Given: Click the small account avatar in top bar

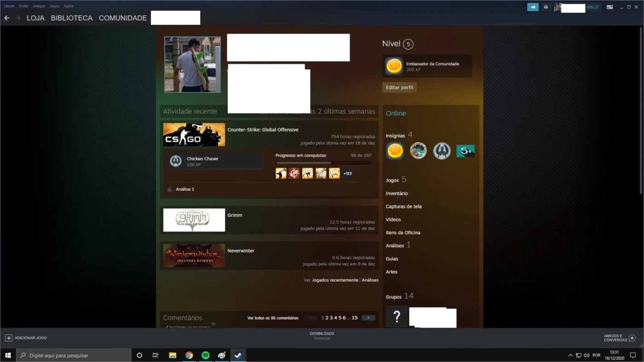Looking at the screenshot, I should click(x=558, y=7).
